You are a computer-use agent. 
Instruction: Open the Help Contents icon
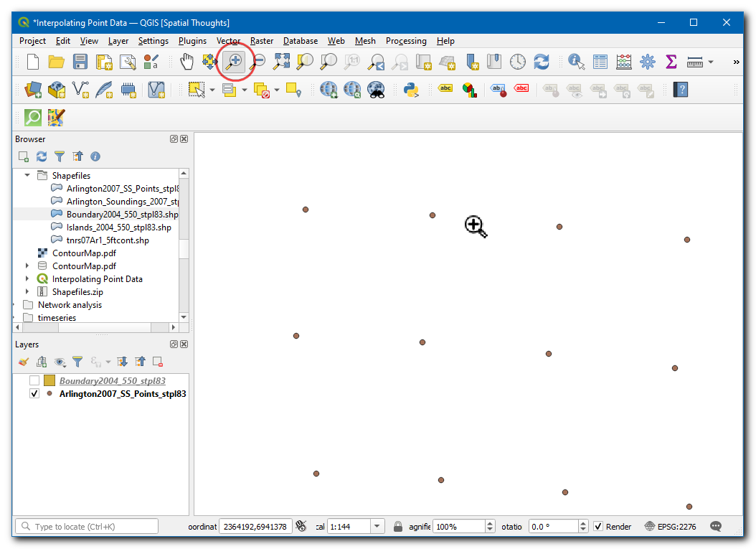pyautogui.click(x=681, y=90)
